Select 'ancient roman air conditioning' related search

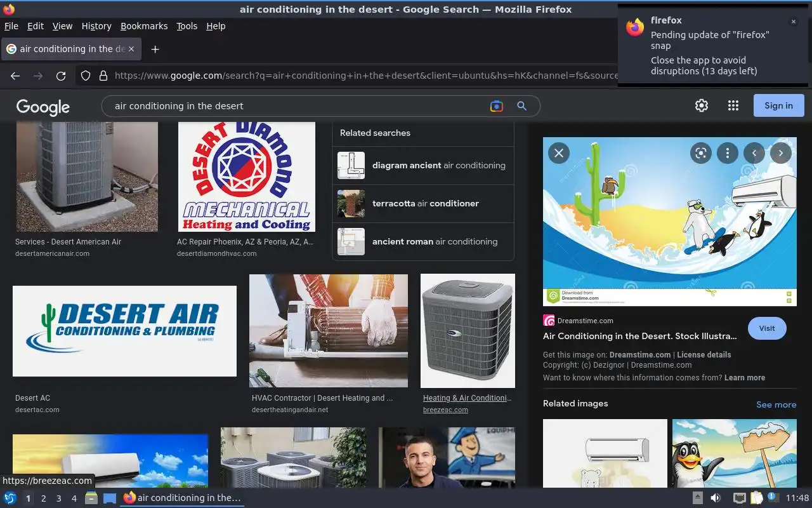coord(423,242)
